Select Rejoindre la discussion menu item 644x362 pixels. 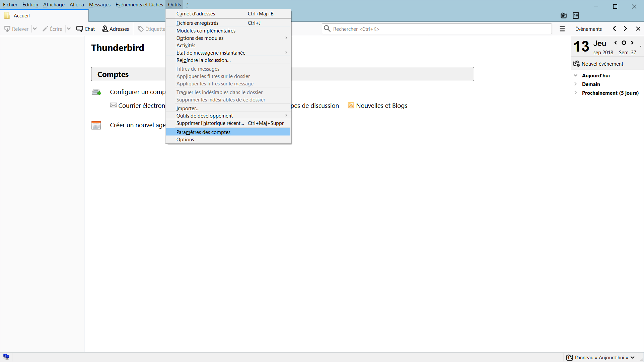point(228,60)
